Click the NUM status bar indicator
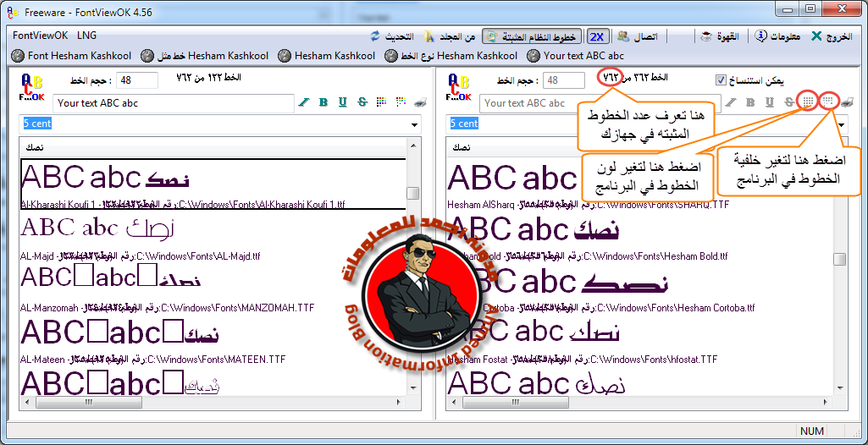 coord(812,431)
